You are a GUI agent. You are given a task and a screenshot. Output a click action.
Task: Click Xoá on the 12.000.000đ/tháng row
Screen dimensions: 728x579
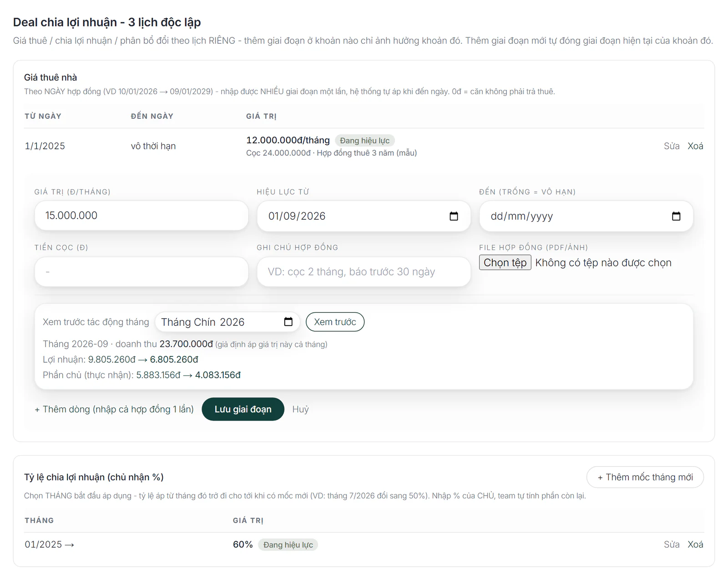pos(695,146)
